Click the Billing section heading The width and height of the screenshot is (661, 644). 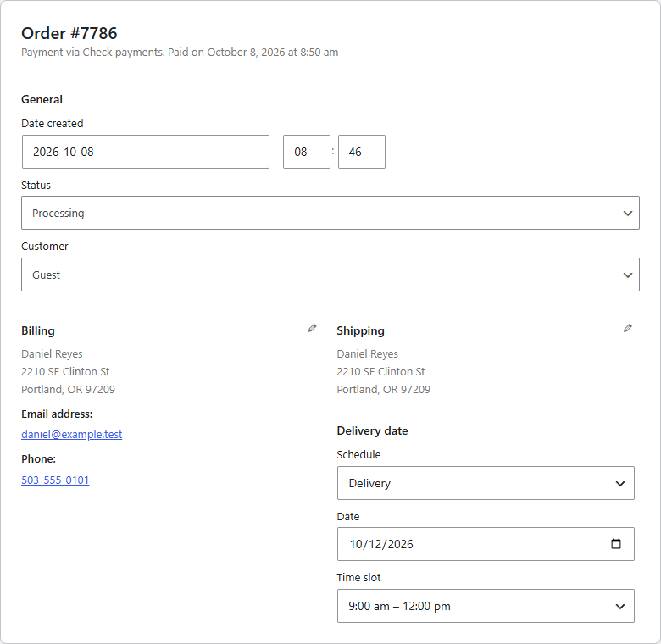pos(38,330)
